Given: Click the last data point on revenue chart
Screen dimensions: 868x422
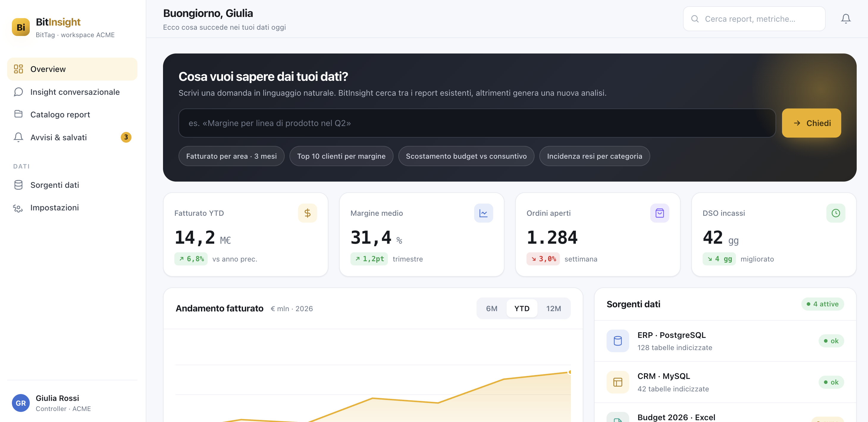Looking at the screenshot, I should [x=569, y=372].
